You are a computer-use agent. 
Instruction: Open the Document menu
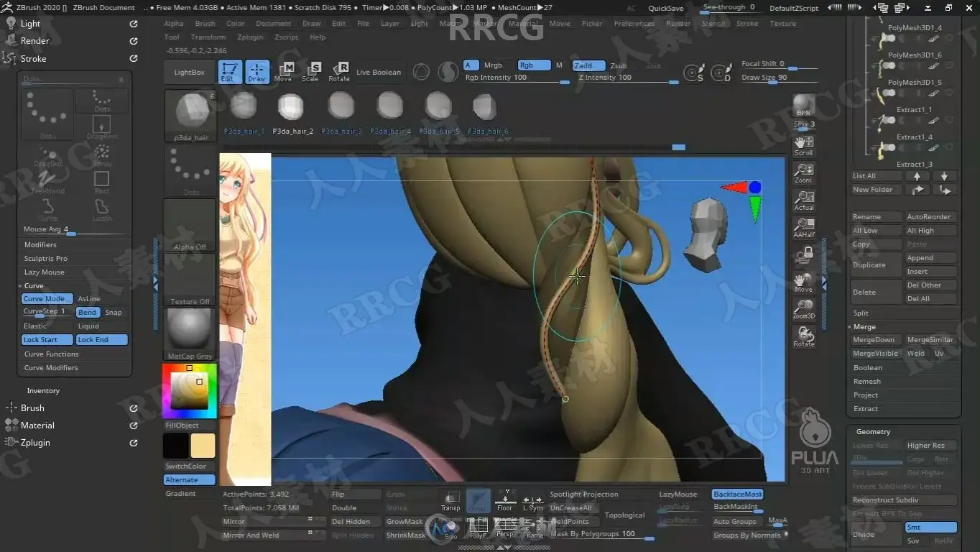(x=274, y=24)
